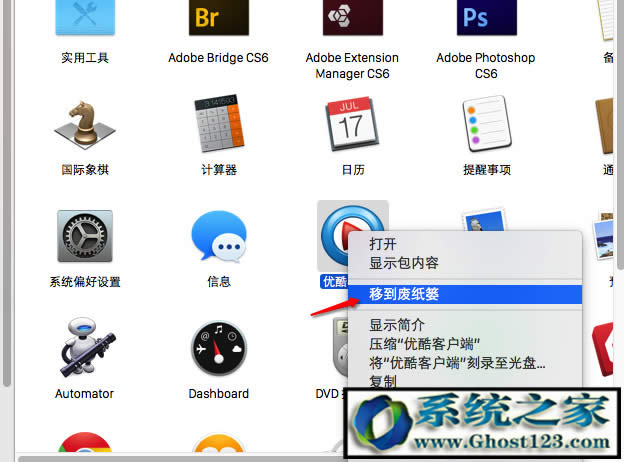The height and width of the screenshot is (462, 624).
Task: Choose 显示简介 from the context menu
Action: [x=397, y=324]
